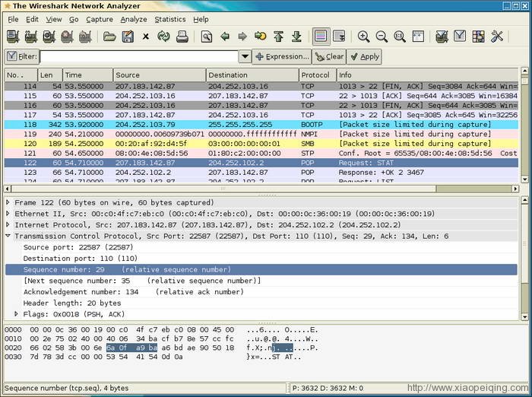
Task: Zoom in toolbar icon
Action: 363,37
